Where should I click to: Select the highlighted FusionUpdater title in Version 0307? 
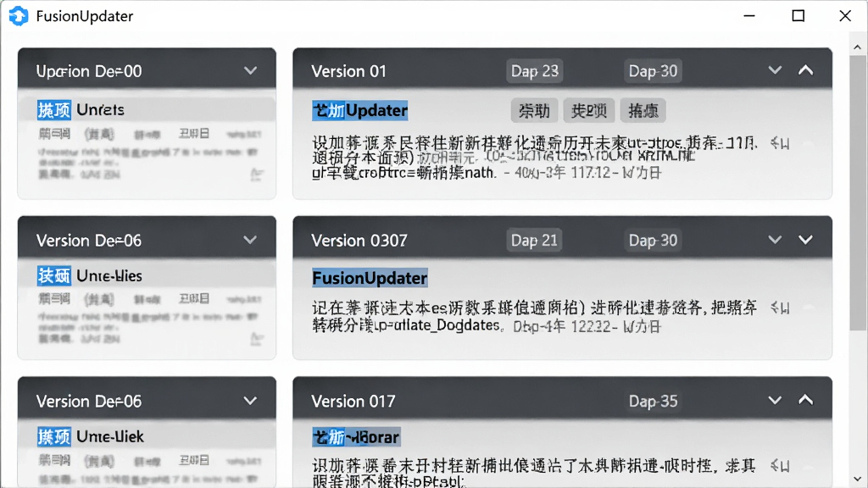click(x=370, y=278)
